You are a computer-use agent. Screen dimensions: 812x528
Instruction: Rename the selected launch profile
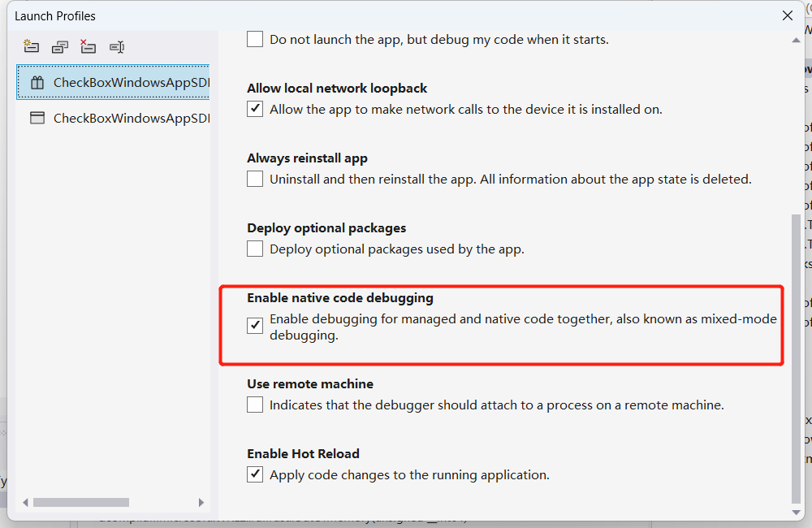click(116, 46)
